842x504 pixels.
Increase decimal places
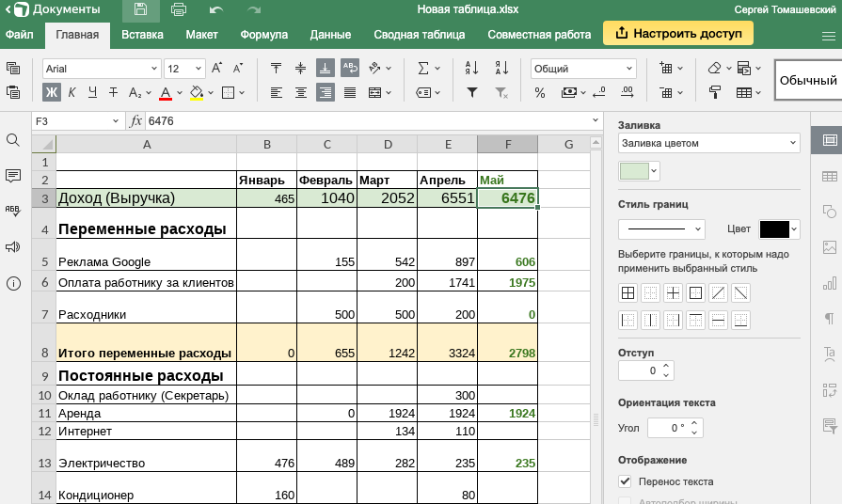tap(627, 92)
